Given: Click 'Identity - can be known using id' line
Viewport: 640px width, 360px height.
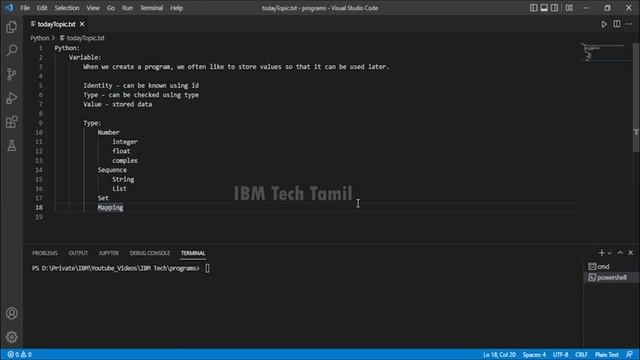Looking at the screenshot, I should click(x=141, y=85).
